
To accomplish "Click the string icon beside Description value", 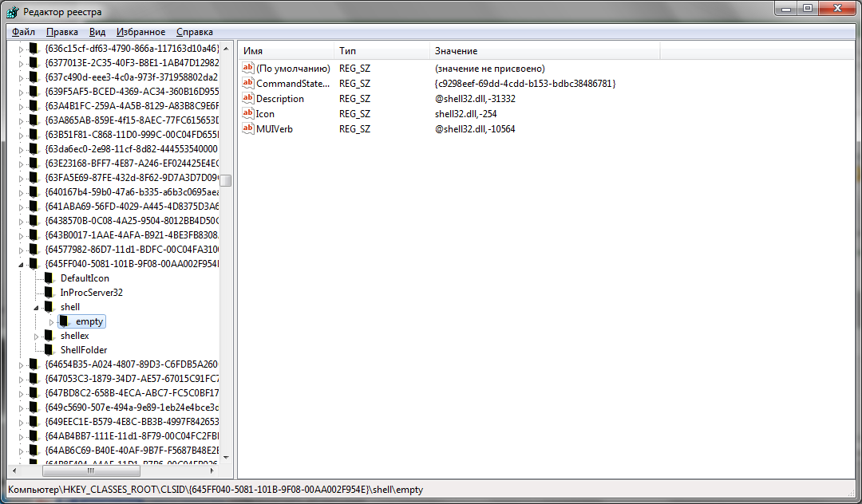I will (248, 98).
